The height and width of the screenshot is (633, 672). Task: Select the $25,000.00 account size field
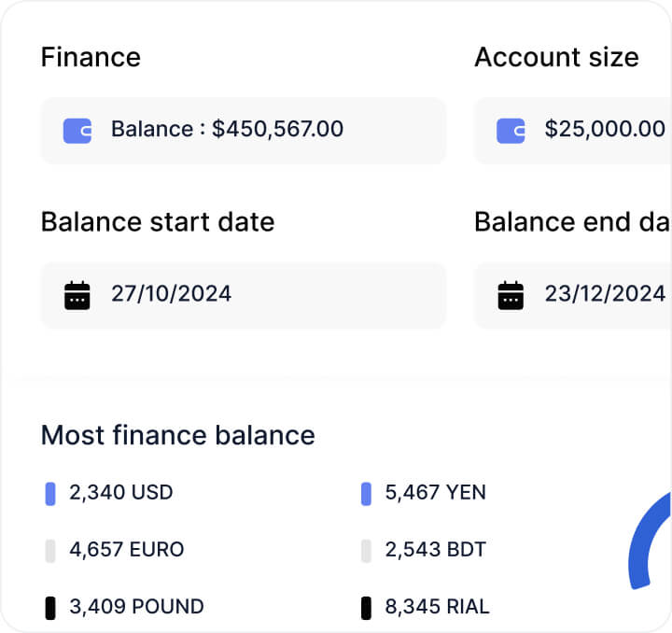pyautogui.click(x=573, y=131)
